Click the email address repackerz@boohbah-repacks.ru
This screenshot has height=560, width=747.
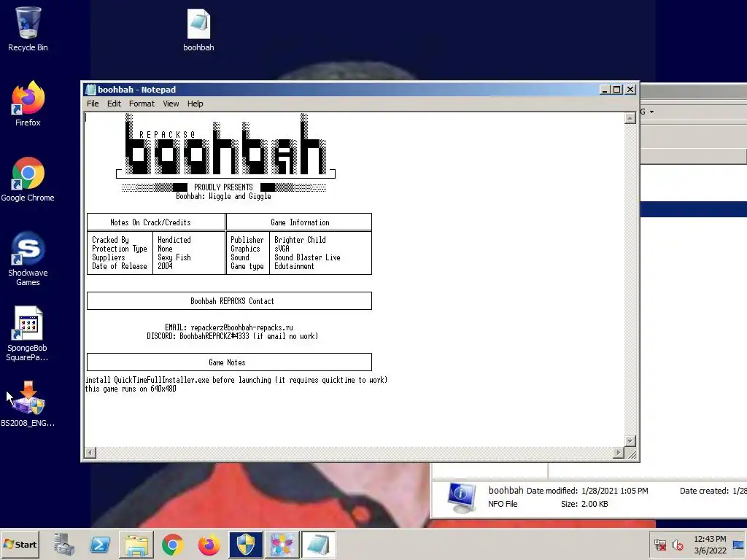coord(242,327)
